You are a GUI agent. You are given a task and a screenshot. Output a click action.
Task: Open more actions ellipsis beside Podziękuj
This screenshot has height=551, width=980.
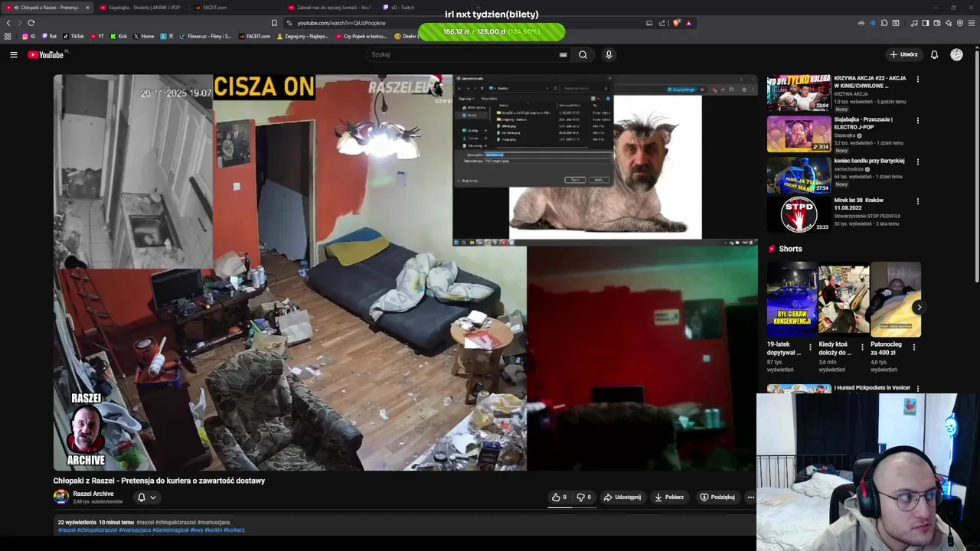click(750, 497)
